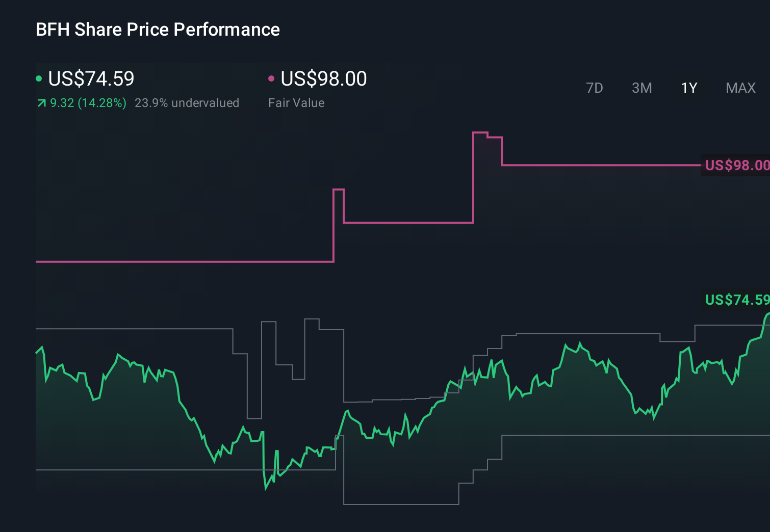
Task: Toggle the current price series via green dot
Action: pos(39,78)
